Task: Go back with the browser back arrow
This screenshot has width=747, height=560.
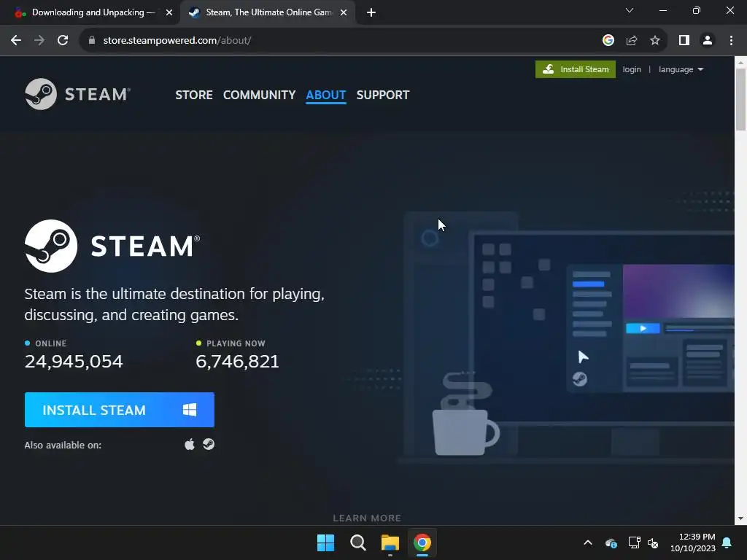Action: (16, 41)
